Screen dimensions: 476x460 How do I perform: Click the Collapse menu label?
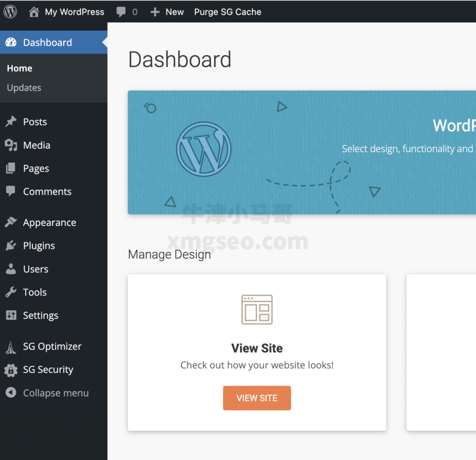56,393
